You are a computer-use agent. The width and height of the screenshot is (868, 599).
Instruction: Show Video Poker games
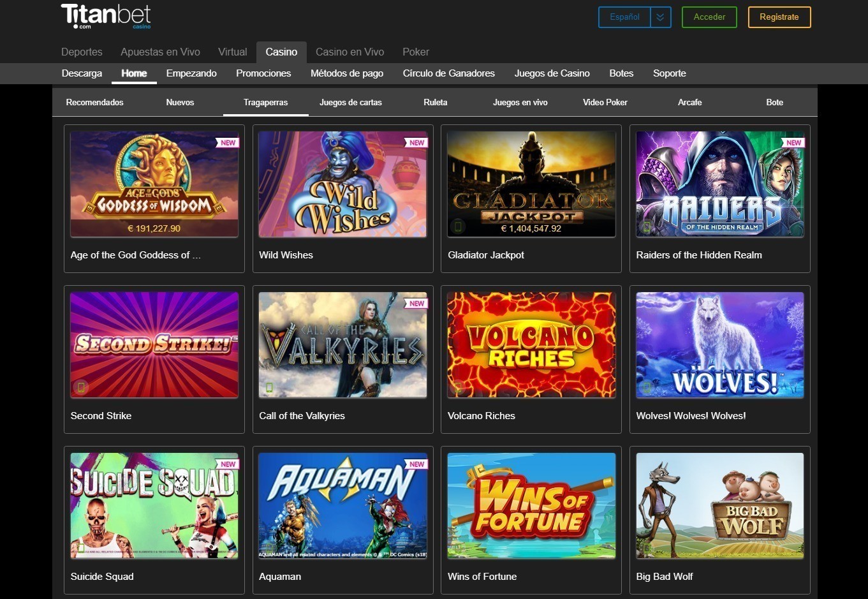tap(605, 102)
